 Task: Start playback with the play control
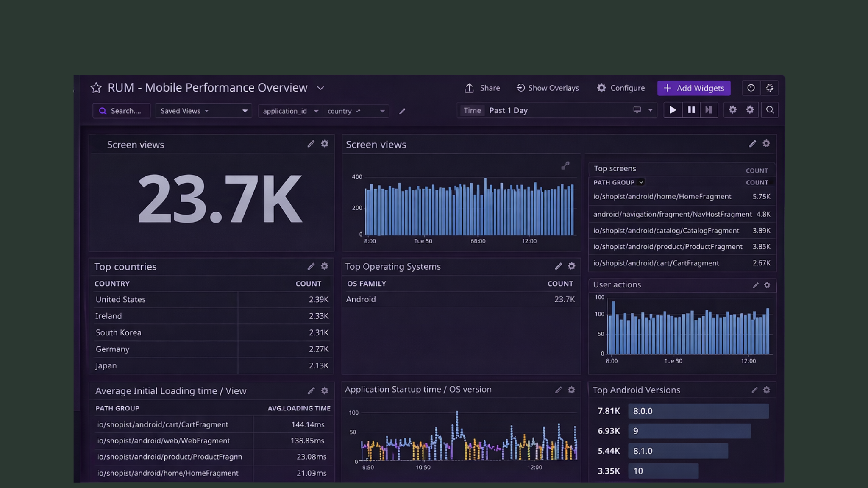pos(673,110)
